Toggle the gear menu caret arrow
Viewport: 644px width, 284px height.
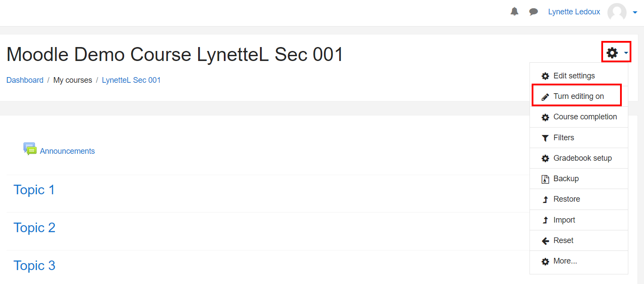[626, 53]
